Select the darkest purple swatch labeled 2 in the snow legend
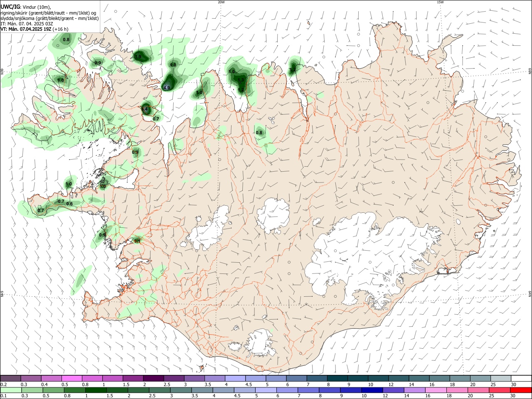Image resolution: width=532 pixels, height=399 pixels. pos(153,379)
